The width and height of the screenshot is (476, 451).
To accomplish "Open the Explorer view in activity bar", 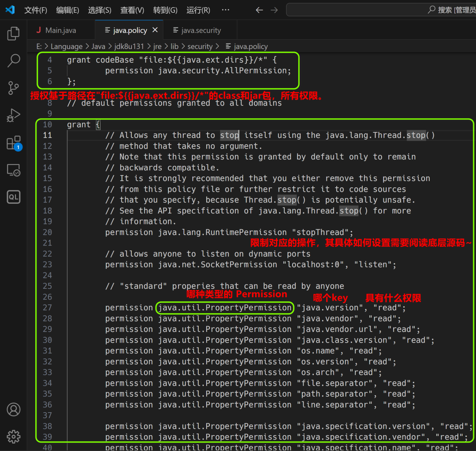I will [x=13, y=34].
